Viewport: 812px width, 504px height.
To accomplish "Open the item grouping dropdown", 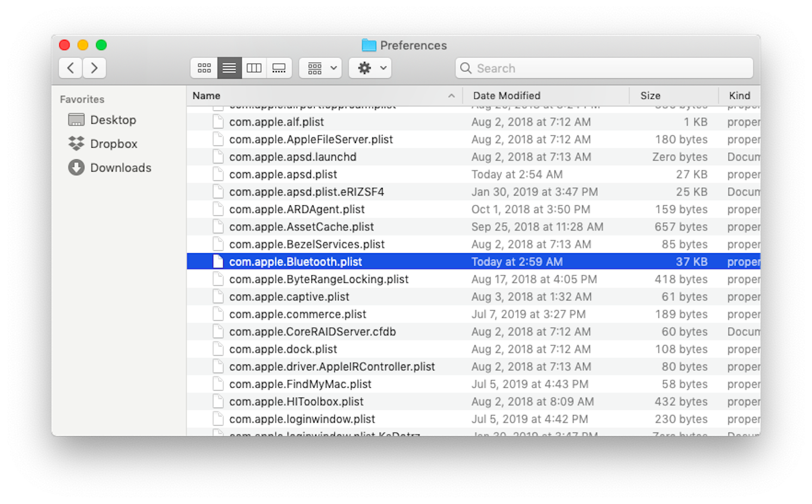I will [x=320, y=68].
